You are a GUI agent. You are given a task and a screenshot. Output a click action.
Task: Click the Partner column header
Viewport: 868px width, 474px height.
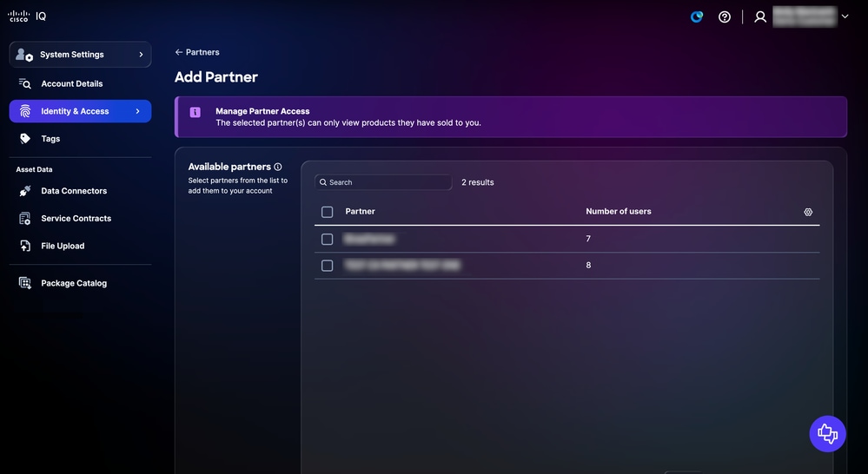[360, 211]
